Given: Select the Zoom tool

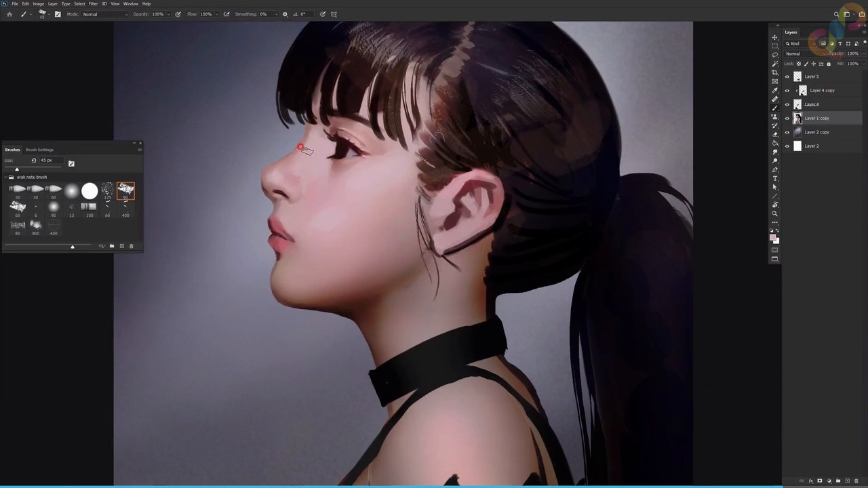Looking at the screenshot, I should click(x=775, y=213).
